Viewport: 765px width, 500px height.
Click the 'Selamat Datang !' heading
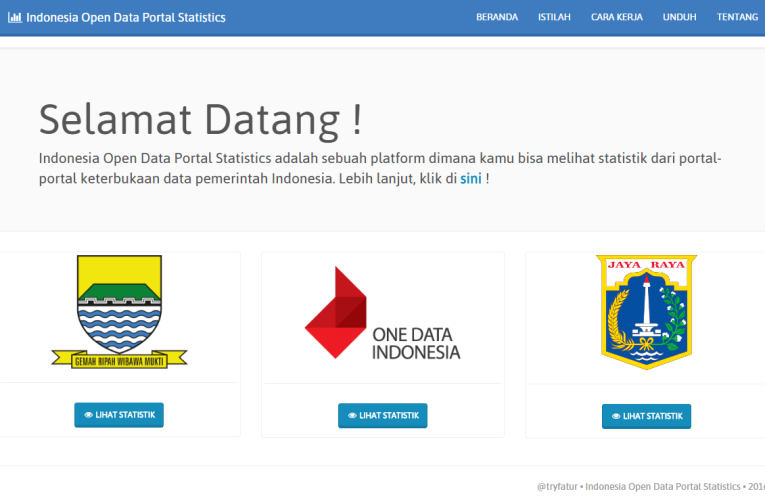[x=201, y=120]
